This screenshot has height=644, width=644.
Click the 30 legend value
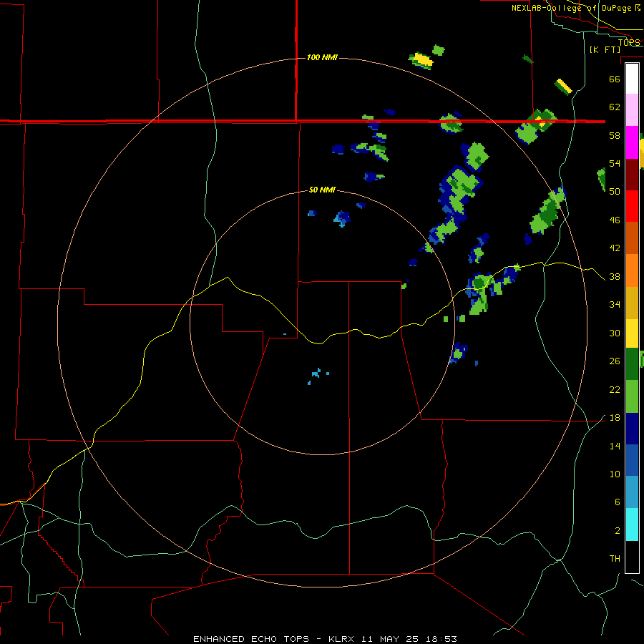pyautogui.click(x=615, y=333)
